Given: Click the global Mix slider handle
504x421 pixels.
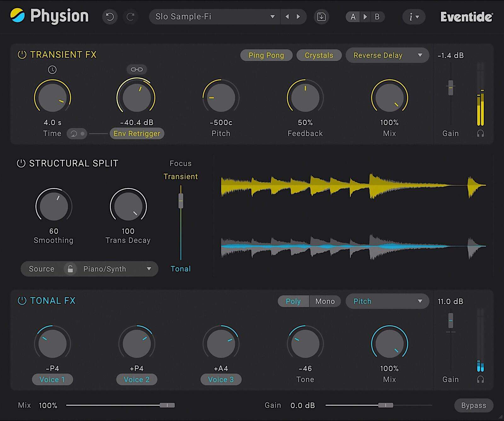Looking at the screenshot, I should pyautogui.click(x=167, y=405).
